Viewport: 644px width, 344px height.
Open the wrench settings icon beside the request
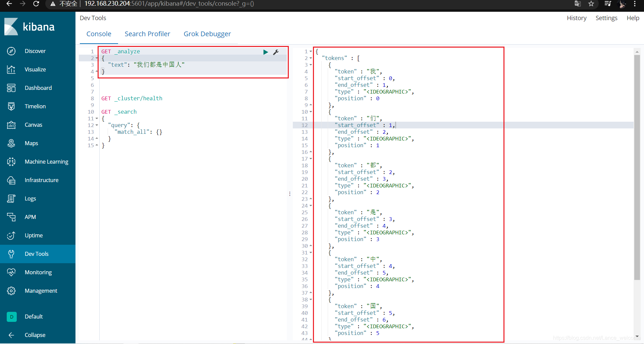pyautogui.click(x=276, y=52)
